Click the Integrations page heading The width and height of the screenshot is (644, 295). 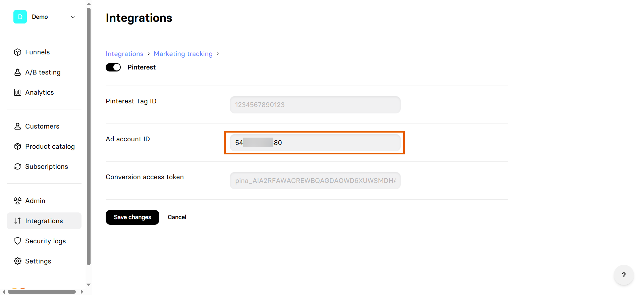[139, 18]
